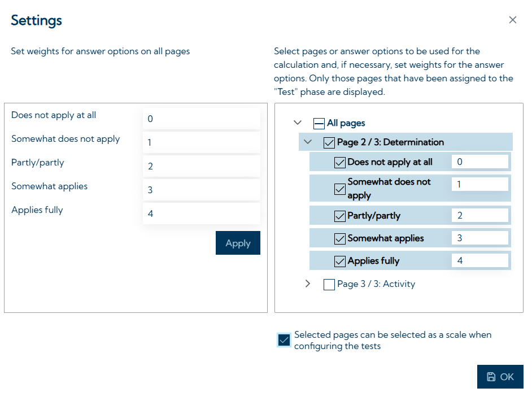The height and width of the screenshot is (401, 532).
Task: Expand Page 3 / 3: Activity chevron
Action: (x=307, y=284)
